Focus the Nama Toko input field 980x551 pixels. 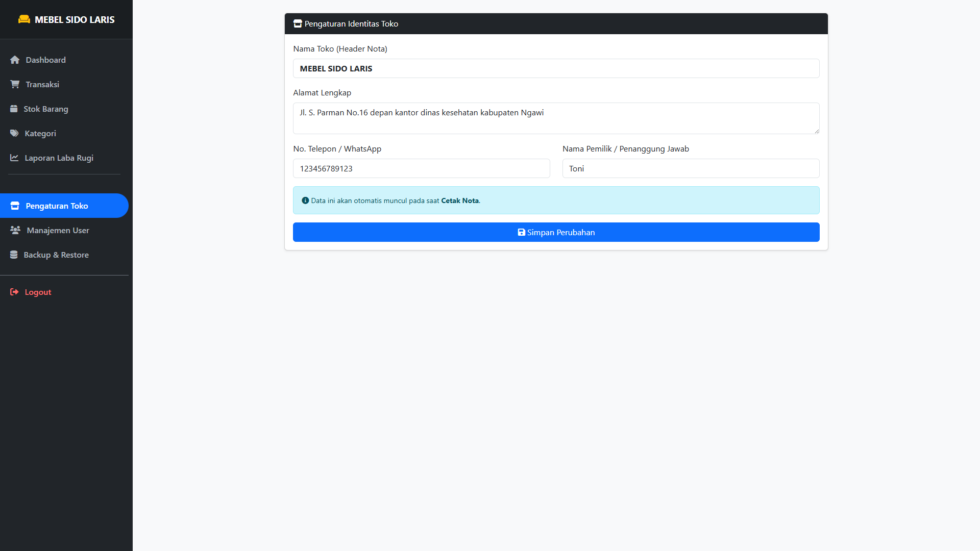click(556, 68)
